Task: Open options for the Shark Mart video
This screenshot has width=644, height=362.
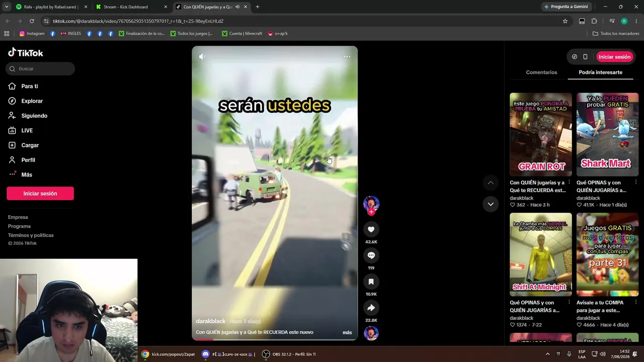Action: [635, 183]
